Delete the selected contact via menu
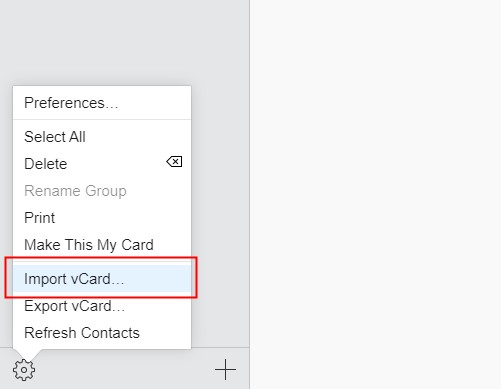The image size is (501, 389). (46, 164)
